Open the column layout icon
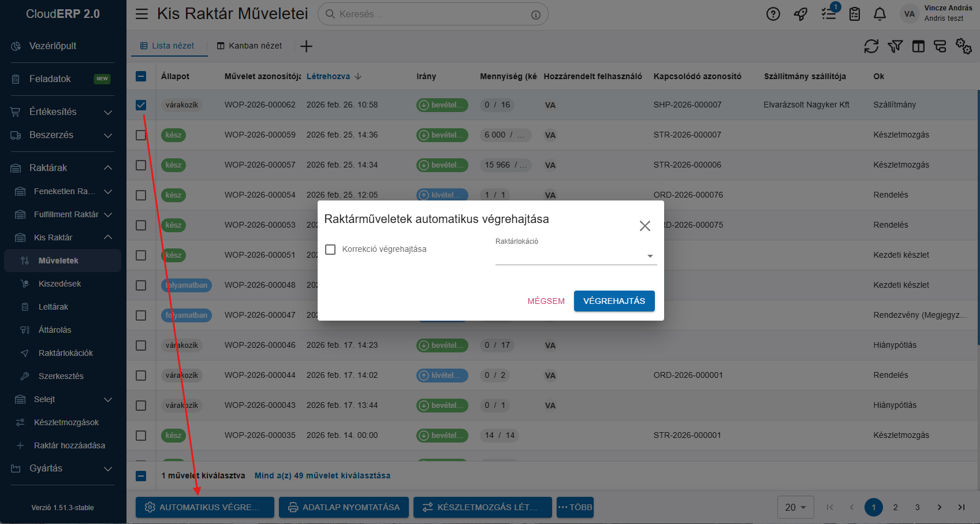 (918, 46)
